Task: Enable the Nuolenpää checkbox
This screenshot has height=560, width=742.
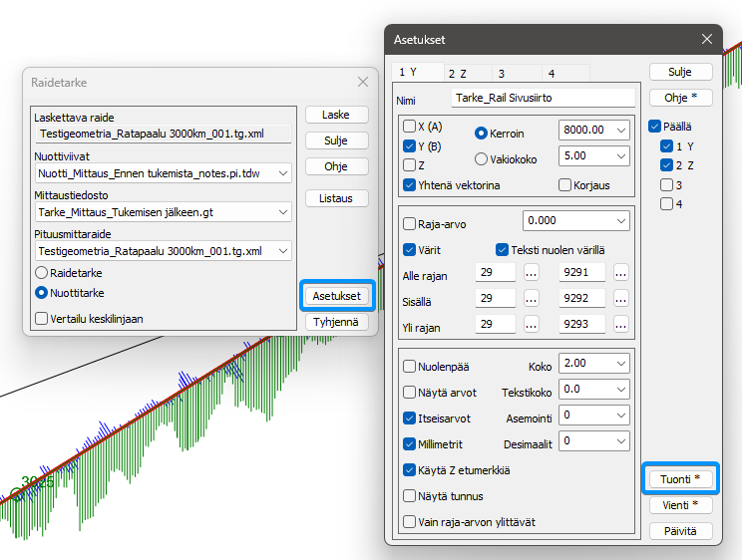Action: point(410,367)
